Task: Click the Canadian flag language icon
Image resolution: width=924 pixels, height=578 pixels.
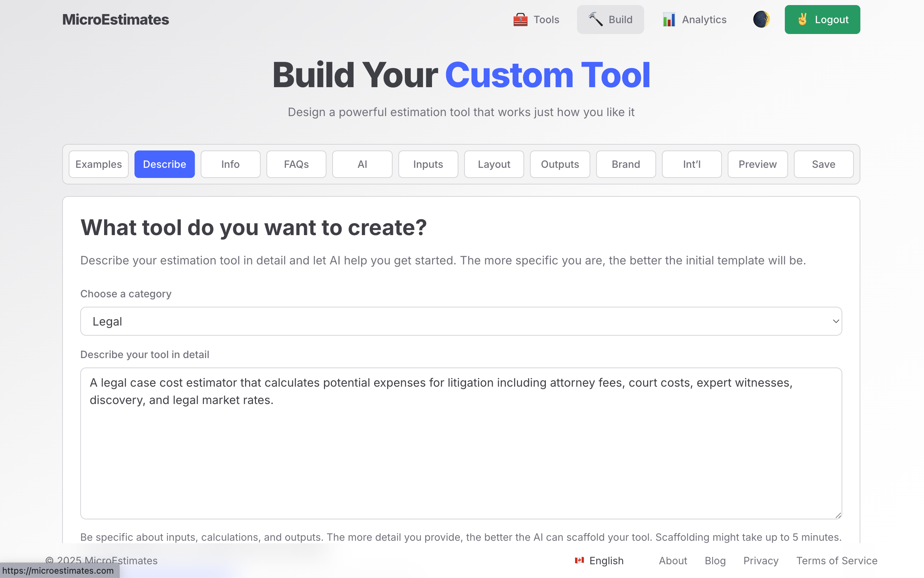Action: (x=579, y=560)
